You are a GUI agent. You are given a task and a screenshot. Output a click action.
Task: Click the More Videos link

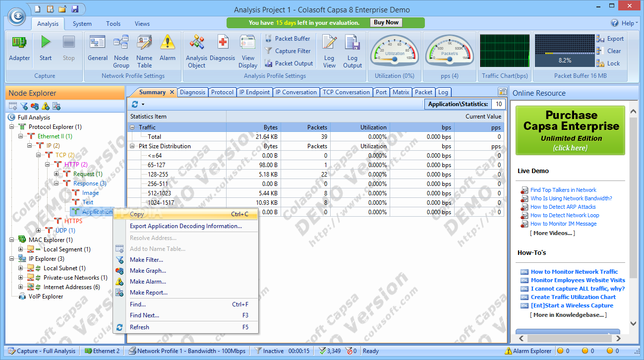click(x=552, y=233)
